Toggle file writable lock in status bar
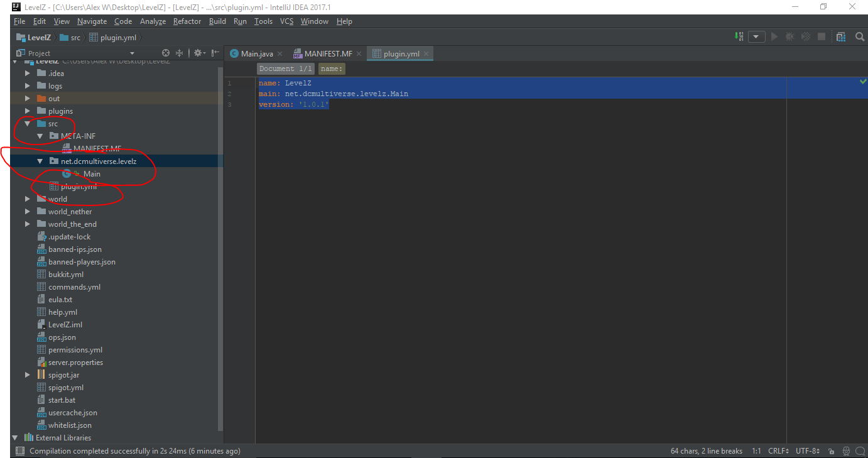Screen dimensions: 868x458 [832, 450]
